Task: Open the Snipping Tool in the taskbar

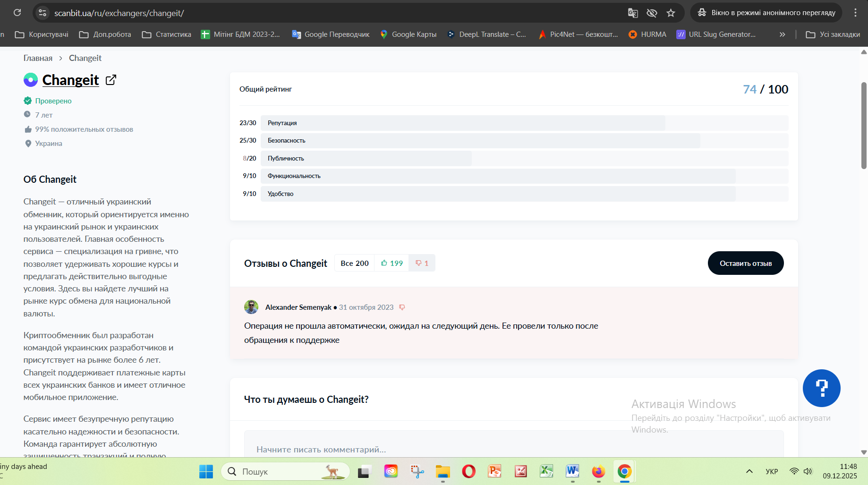Action: tap(417, 471)
